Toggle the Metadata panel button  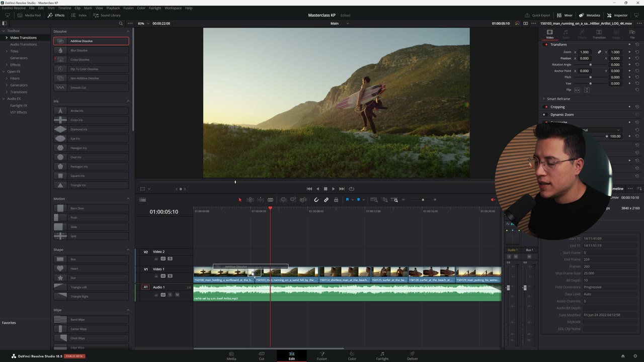point(590,15)
